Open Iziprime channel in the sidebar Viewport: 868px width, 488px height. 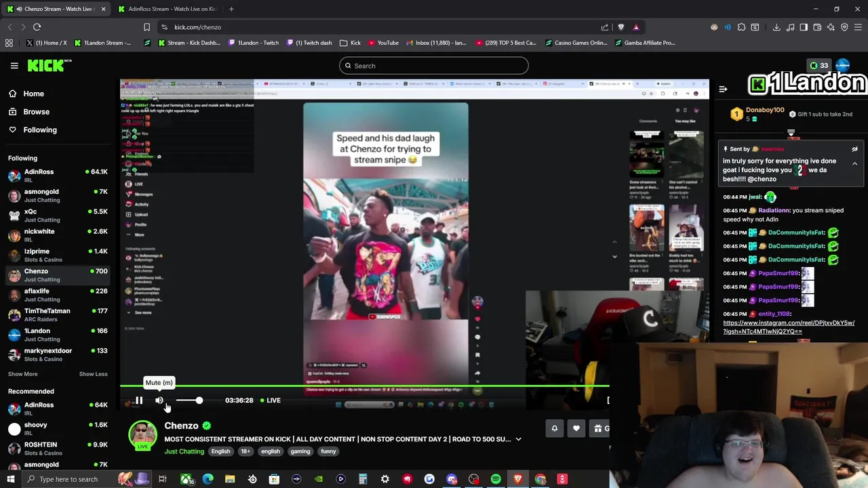(x=57, y=255)
